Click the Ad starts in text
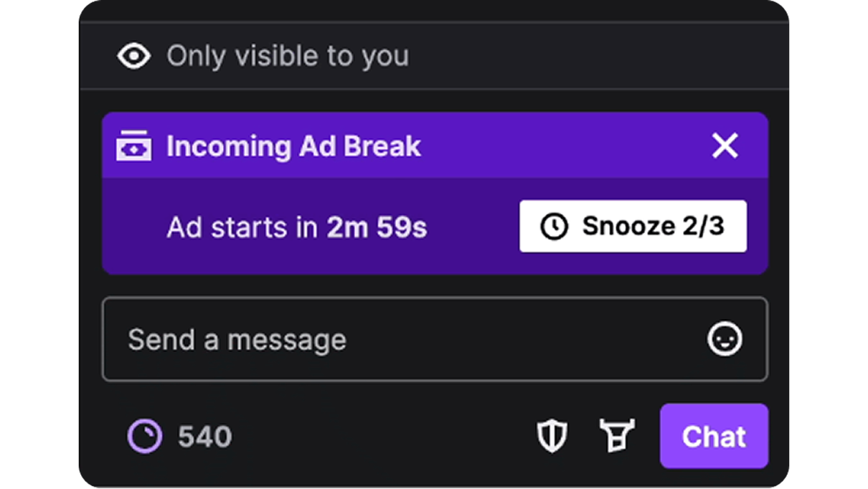The height and width of the screenshot is (489, 868). coord(242,228)
